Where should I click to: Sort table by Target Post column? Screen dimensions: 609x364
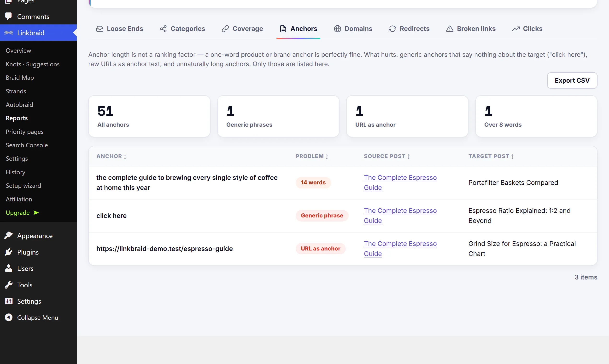(x=491, y=156)
